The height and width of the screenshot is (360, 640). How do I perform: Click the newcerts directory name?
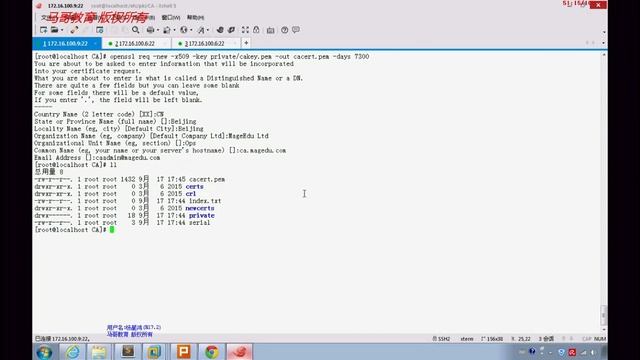point(200,208)
